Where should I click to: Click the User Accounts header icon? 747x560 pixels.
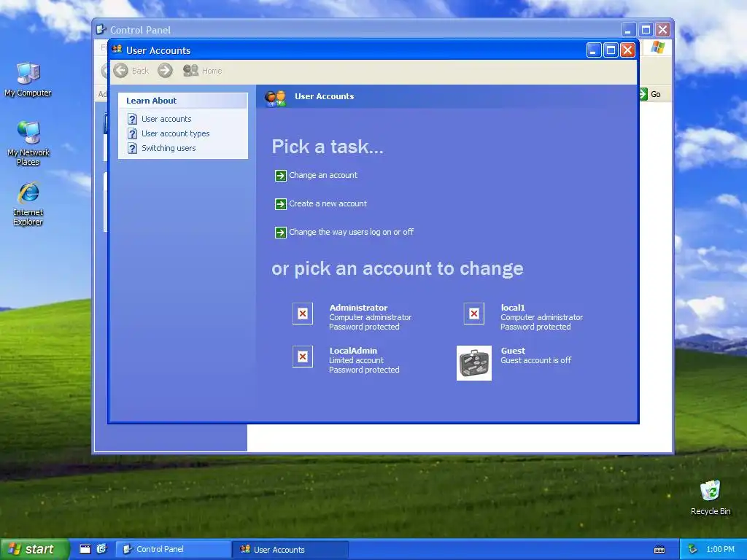pyautogui.click(x=275, y=98)
